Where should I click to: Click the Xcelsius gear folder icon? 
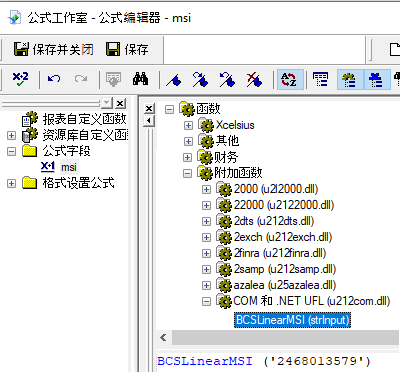(x=205, y=125)
